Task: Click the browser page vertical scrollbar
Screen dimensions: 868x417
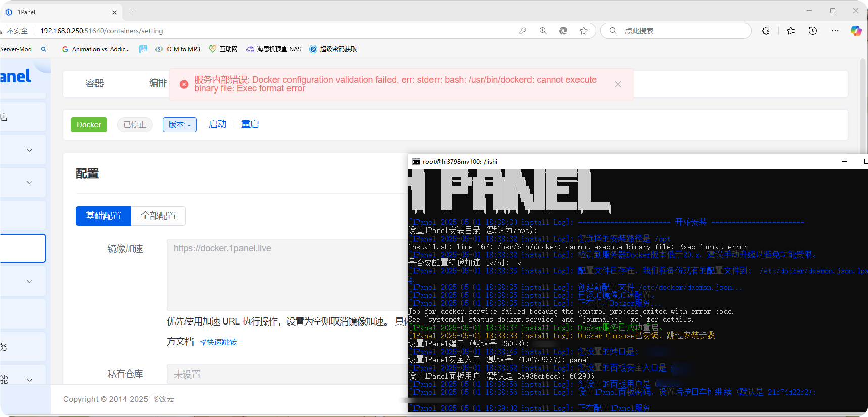Action: click(x=864, y=106)
